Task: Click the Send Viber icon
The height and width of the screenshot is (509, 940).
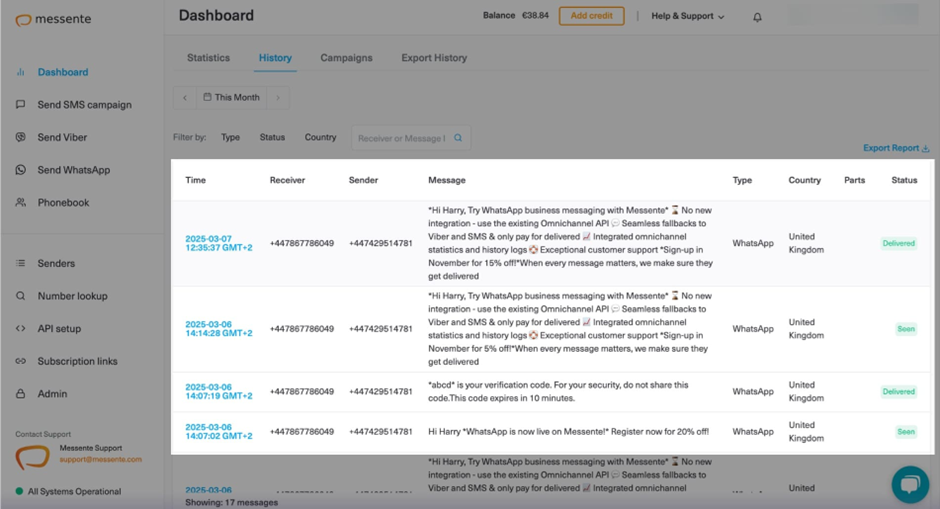Action: click(20, 137)
